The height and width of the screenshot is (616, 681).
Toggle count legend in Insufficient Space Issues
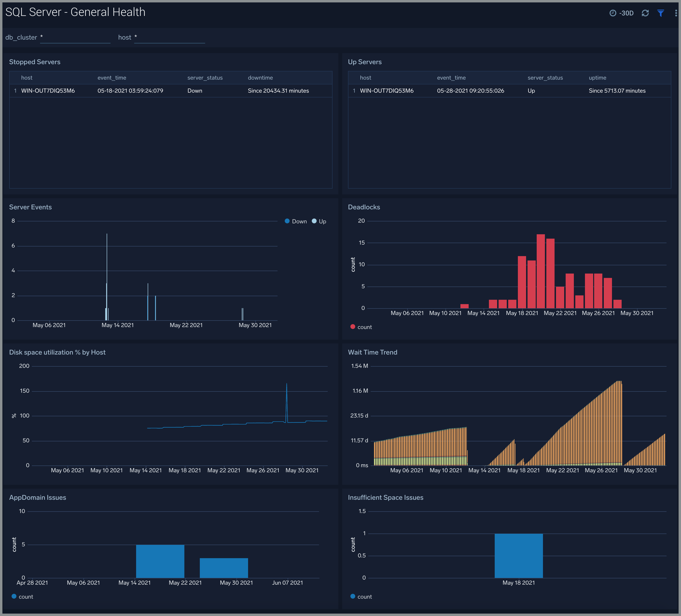[x=361, y=596]
